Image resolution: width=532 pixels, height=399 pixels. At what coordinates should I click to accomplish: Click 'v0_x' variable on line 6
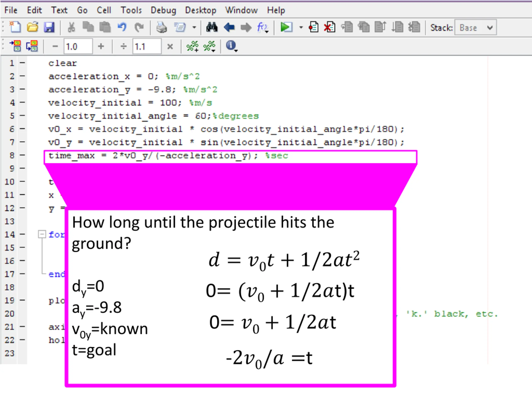[60, 129]
